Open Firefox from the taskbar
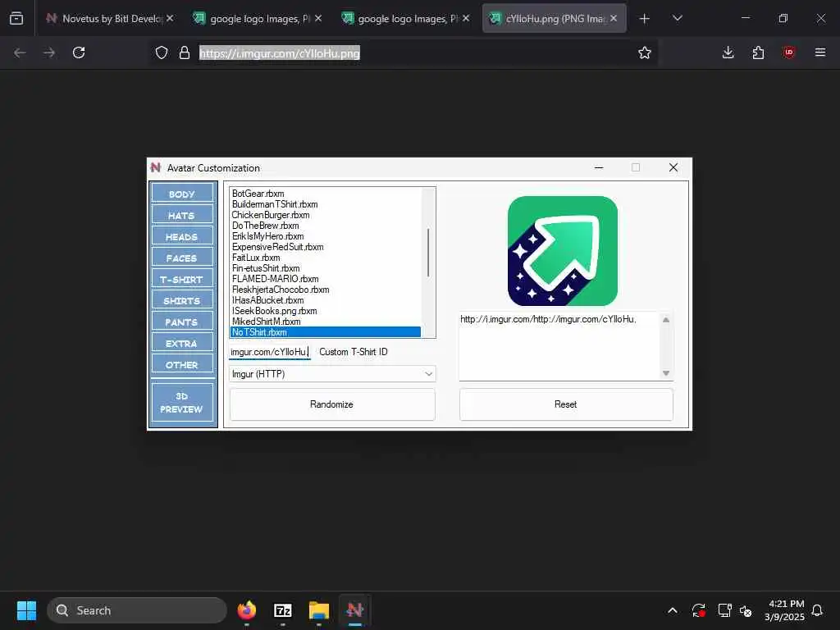The image size is (840, 630). tap(247, 610)
